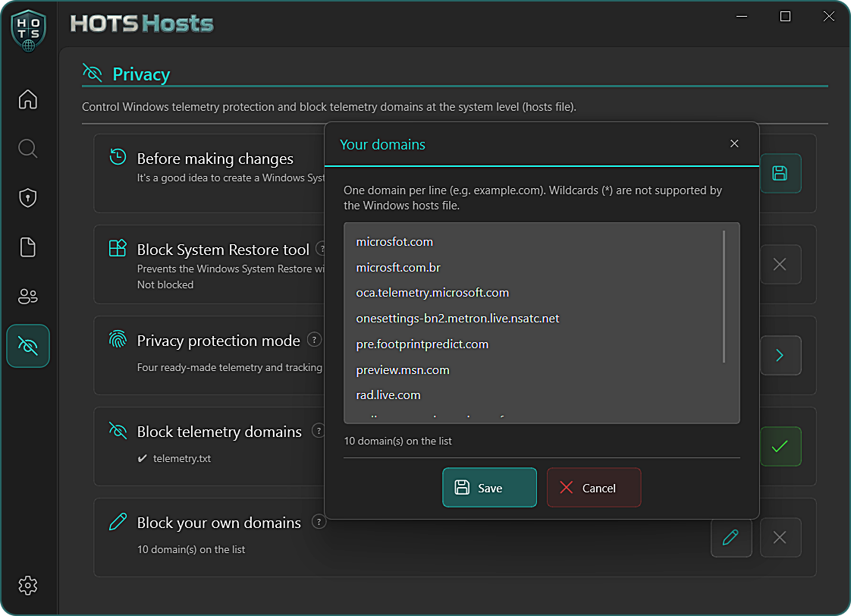Minimize the HOTS Hosts window

click(x=741, y=16)
